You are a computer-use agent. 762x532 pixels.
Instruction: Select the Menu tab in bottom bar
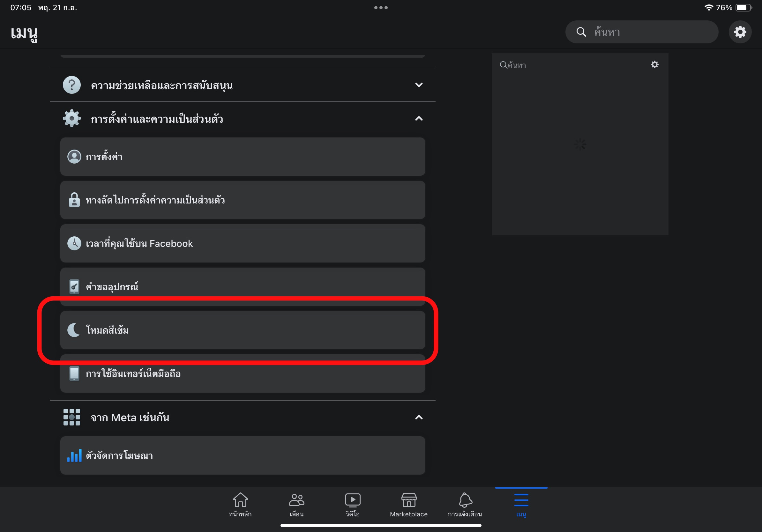pyautogui.click(x=521, y=505)
